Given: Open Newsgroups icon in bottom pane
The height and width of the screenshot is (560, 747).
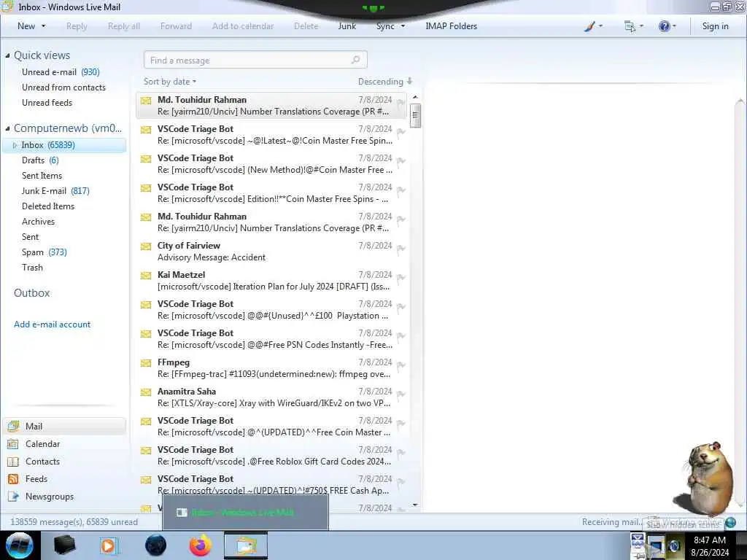Looking at the screenshot, I should click(13, 497).
